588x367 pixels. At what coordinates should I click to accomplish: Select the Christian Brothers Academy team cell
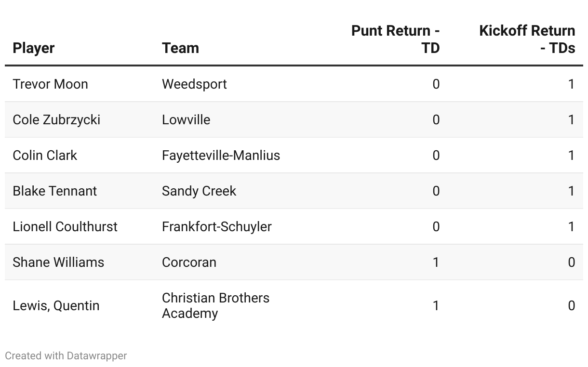tap(215, 305)
